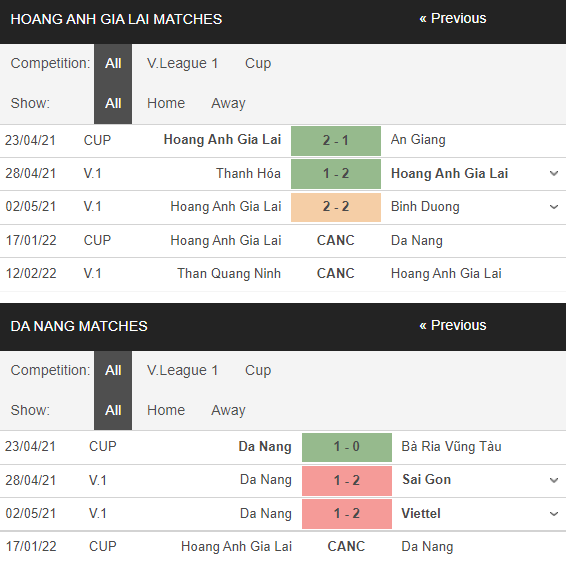
Task: Click CANC status of Than Quang Ninh match
Action: point(336,274)
